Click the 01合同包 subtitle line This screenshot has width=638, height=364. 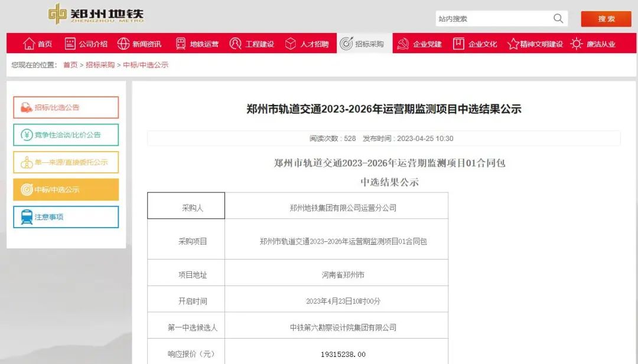click(x=389, y=163)
